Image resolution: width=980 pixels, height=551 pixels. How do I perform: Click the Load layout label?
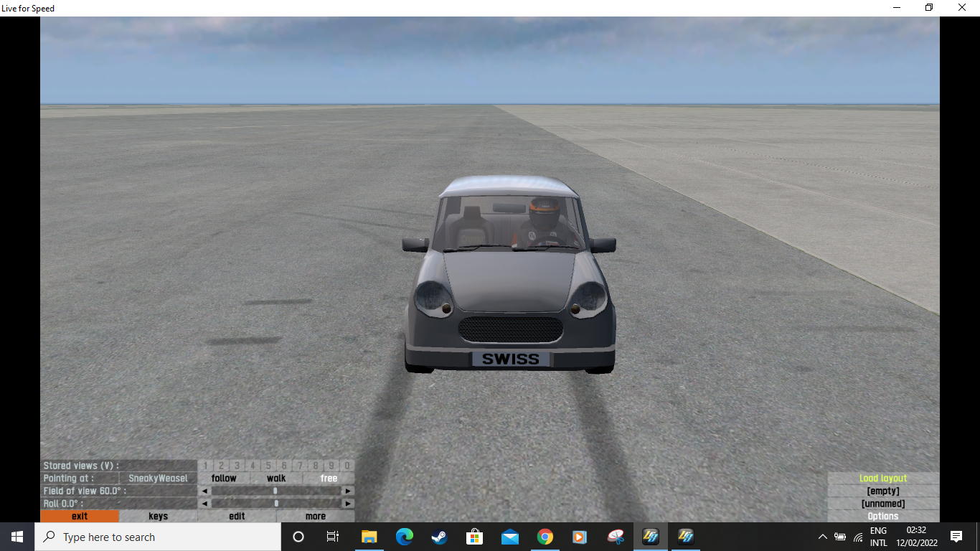coord(883,479)
